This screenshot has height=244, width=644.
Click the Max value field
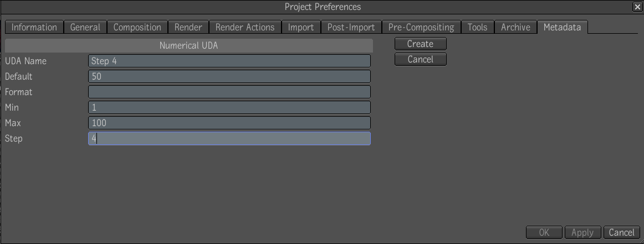click(229, 123)
